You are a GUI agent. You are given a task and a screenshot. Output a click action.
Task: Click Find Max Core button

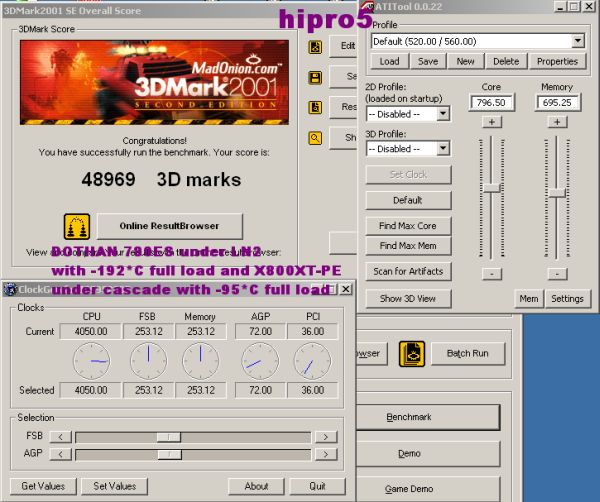(x=408, y=226)
